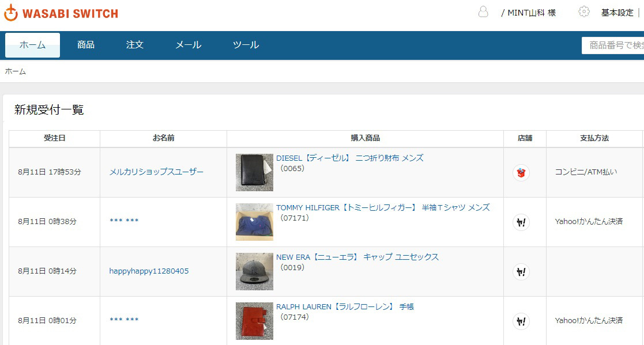Click the Wasabi Switch logo

click(61, 13)
